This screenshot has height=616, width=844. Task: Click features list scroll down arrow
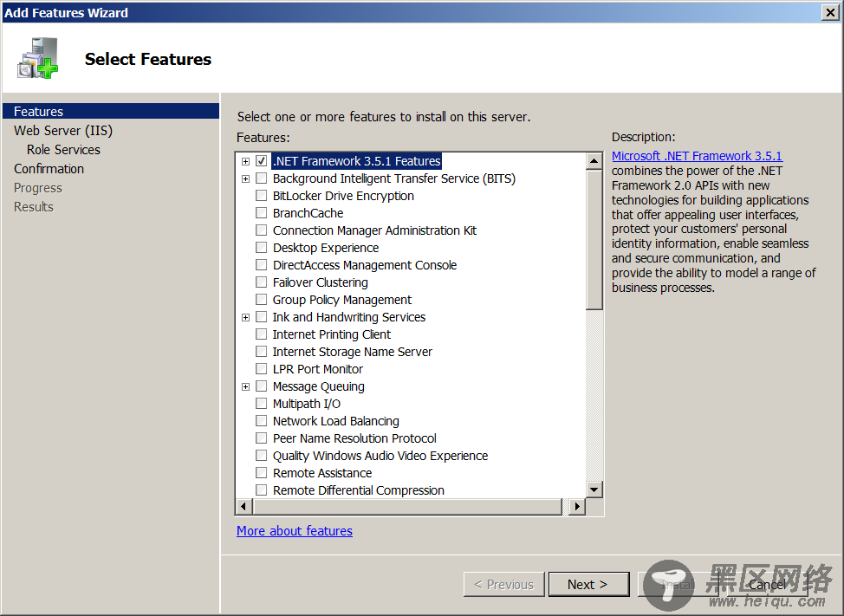[x=594, y=490]
